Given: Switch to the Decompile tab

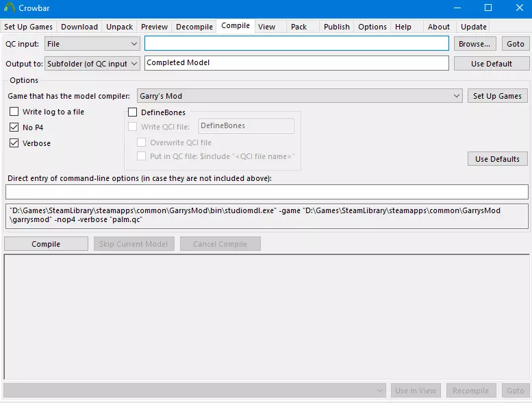Looking at the screenshot, I should 194,27.
